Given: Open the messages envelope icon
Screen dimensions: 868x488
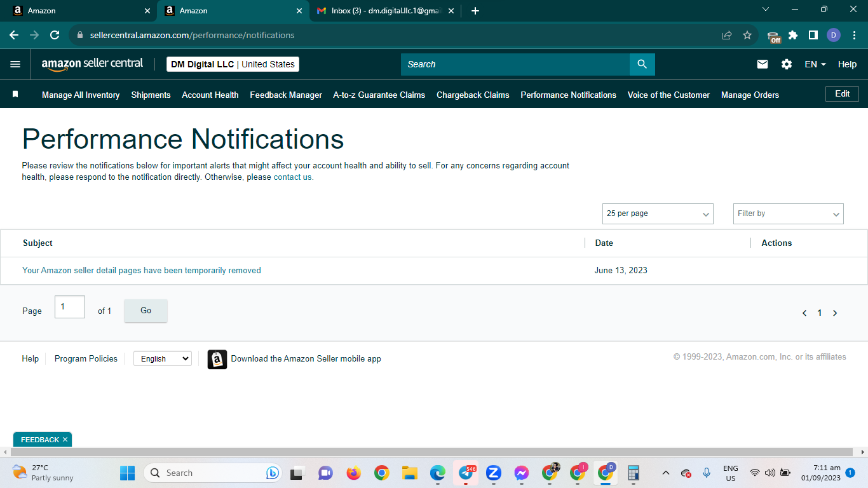Looking at the screenshot, I should 763,64.
